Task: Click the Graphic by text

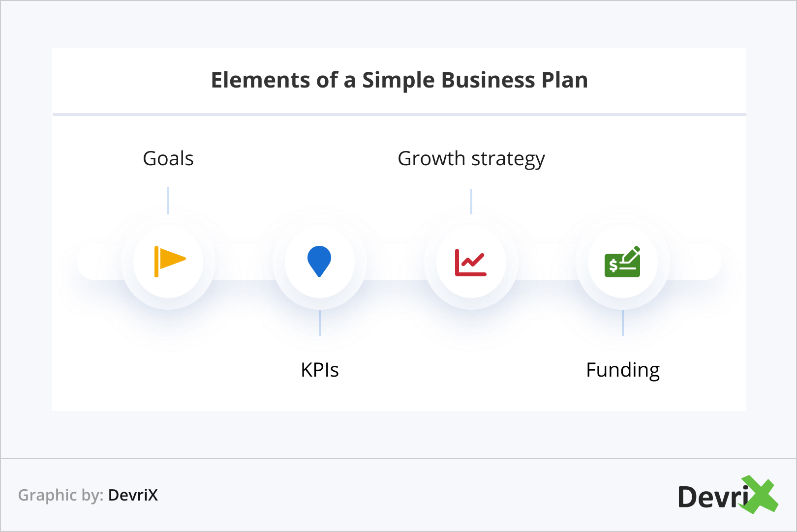Action: (x=61, y=495)
